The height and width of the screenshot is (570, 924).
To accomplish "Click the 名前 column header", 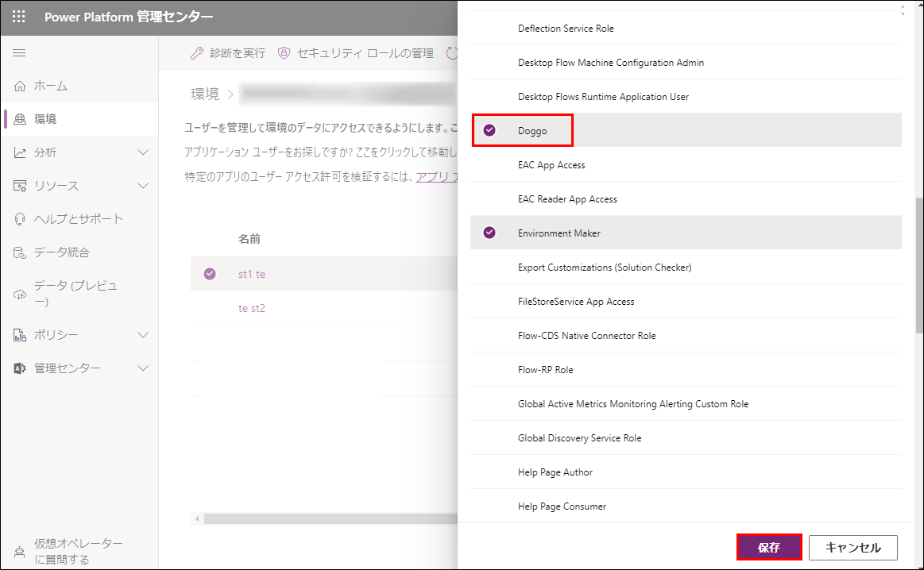I will (249, 239).
